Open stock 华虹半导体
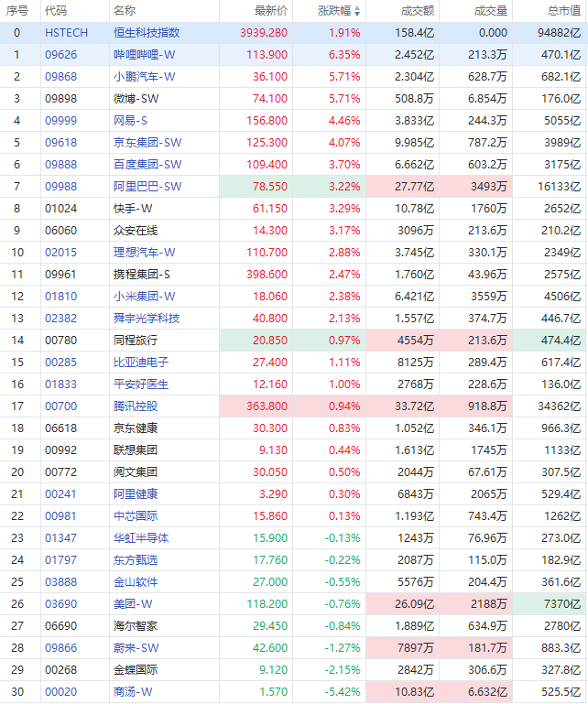This screenshot has width=588, height=704. click(141, 539)
